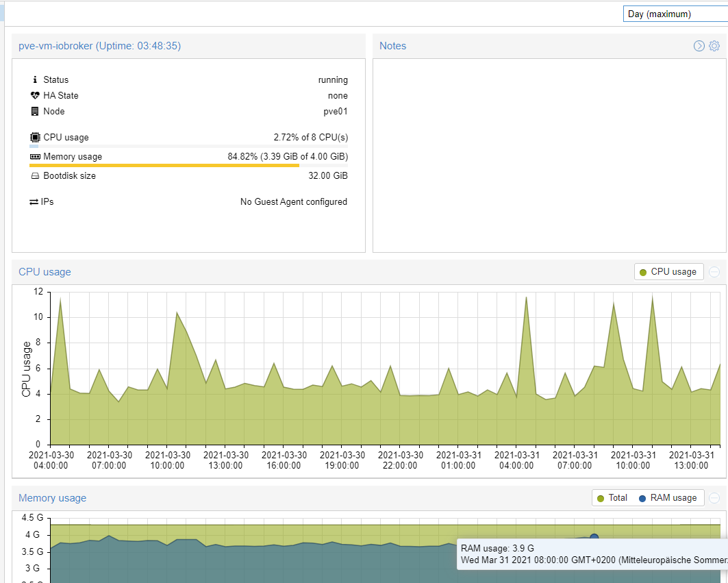
Task: Click the '2.72% of 8 CPU(s)' value
Action: [x=311, y=138]
